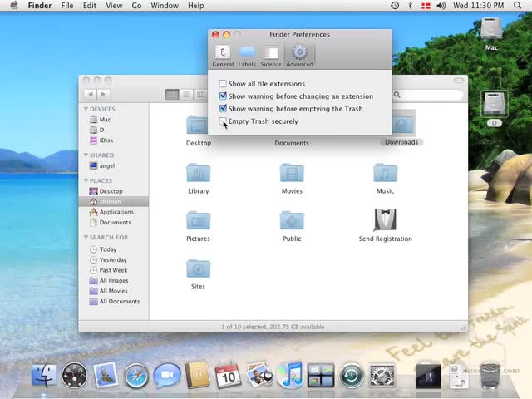
Task: Click the Finder forward button
Action: tap(103, 94)
